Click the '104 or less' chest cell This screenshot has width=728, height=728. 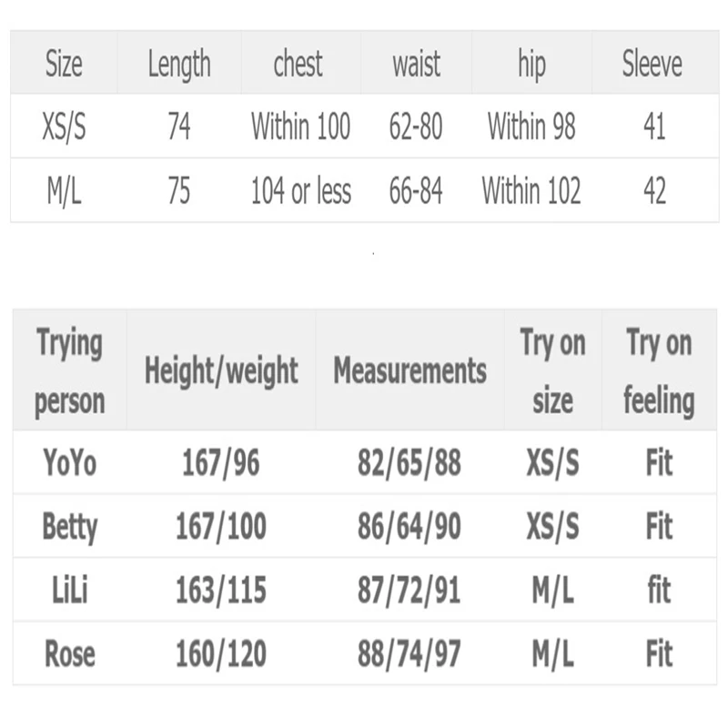point(301,191)
